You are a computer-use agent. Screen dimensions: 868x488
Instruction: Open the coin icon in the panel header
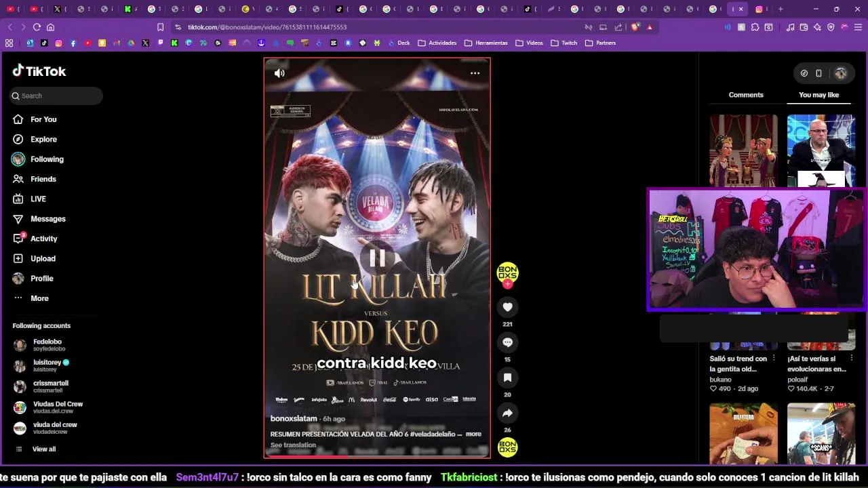pos(804,73)
